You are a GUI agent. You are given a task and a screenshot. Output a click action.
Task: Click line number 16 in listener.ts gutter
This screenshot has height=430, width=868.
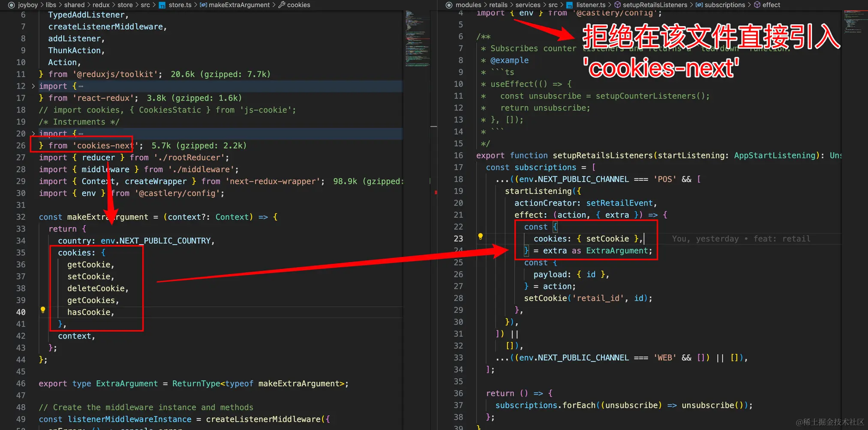[x=458, y=155]
